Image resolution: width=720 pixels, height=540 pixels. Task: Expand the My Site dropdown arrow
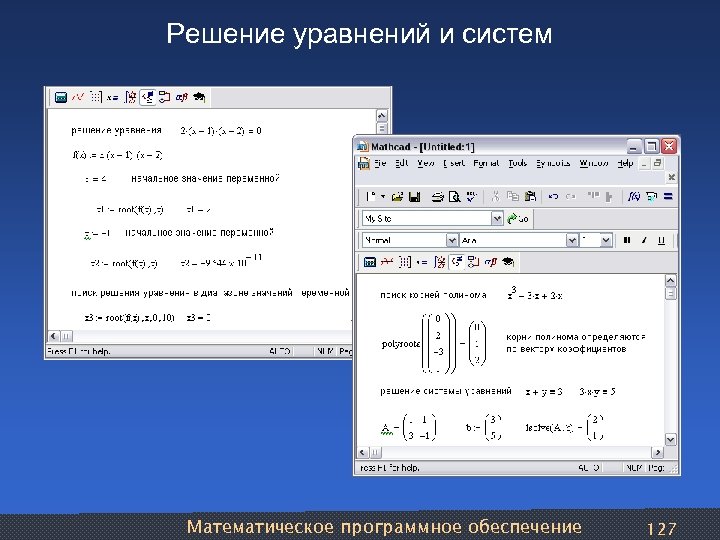[x=497, y=219]
